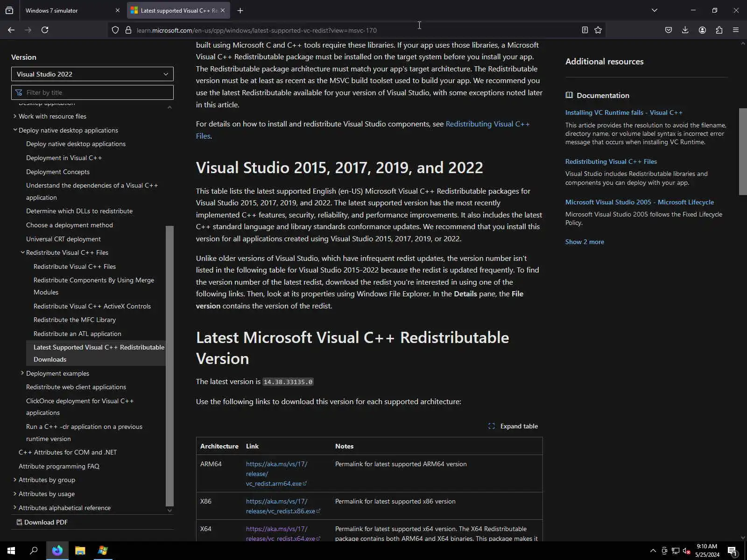The width and height of the screenshot is (747, 560).
Task: Open the browser account menu
Action: coord(702,30)
